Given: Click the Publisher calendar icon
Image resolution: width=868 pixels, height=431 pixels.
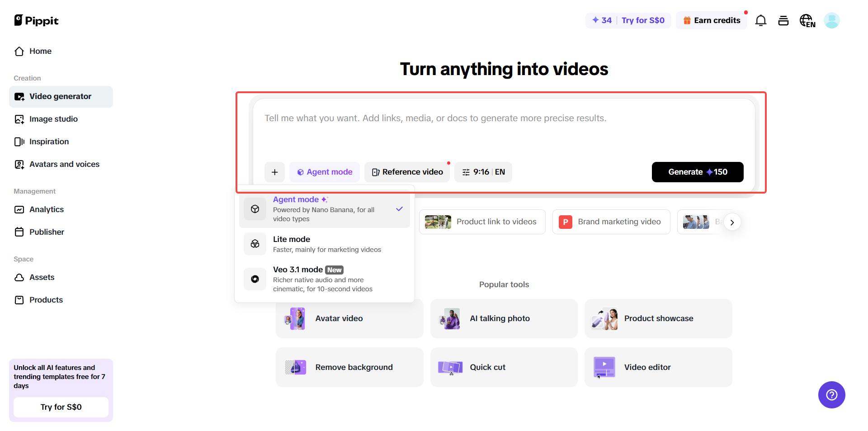Looking at the screenshot, I should coord(19,232).
